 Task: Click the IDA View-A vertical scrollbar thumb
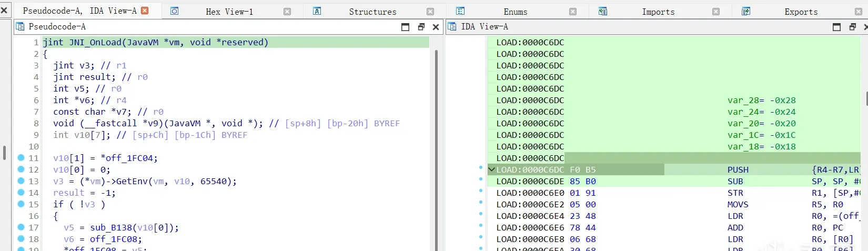click(x=866, y=98)
